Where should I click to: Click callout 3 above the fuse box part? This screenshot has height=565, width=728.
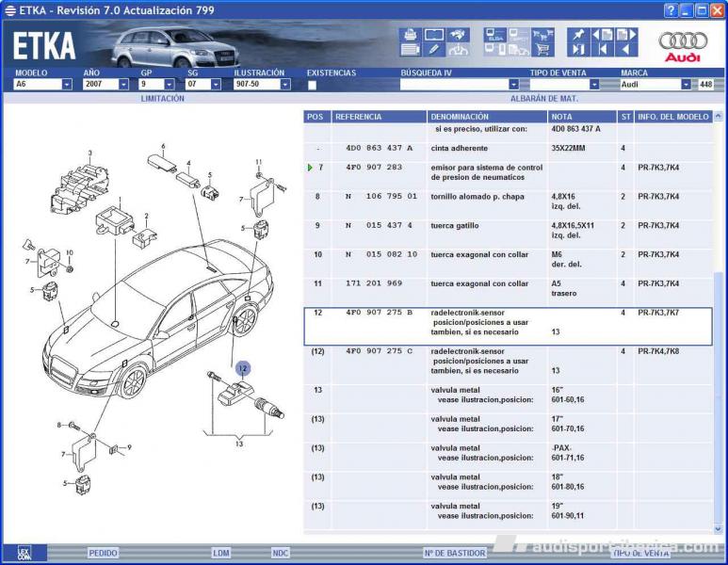pyautogui.click(x=90, y=153)
